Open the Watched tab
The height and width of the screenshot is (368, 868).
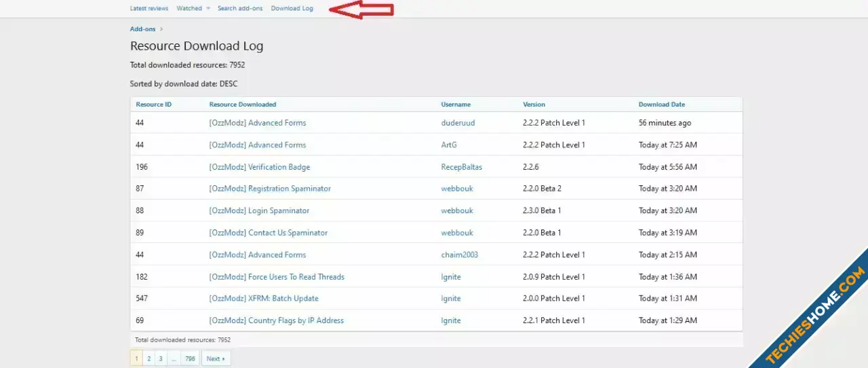pyautogui.click(x=189, y=8)
